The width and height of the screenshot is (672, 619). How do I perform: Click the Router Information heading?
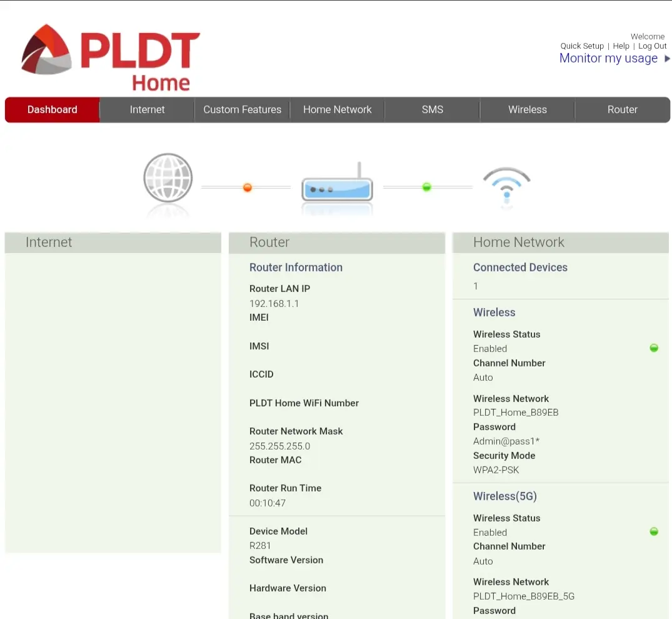click(x=296, y=268)
